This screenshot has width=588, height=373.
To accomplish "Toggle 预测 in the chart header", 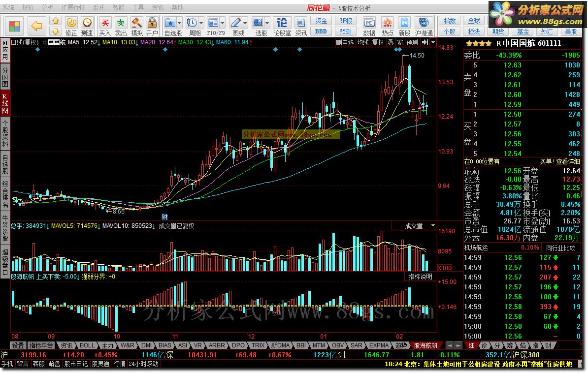I will click(x=412, y=42).
